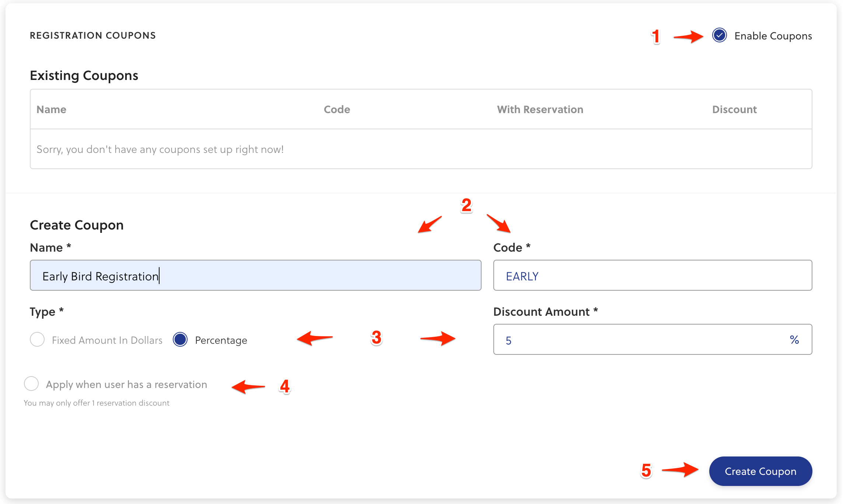Click the Discount column header
857x504 pixels.
tap(734, 109)
